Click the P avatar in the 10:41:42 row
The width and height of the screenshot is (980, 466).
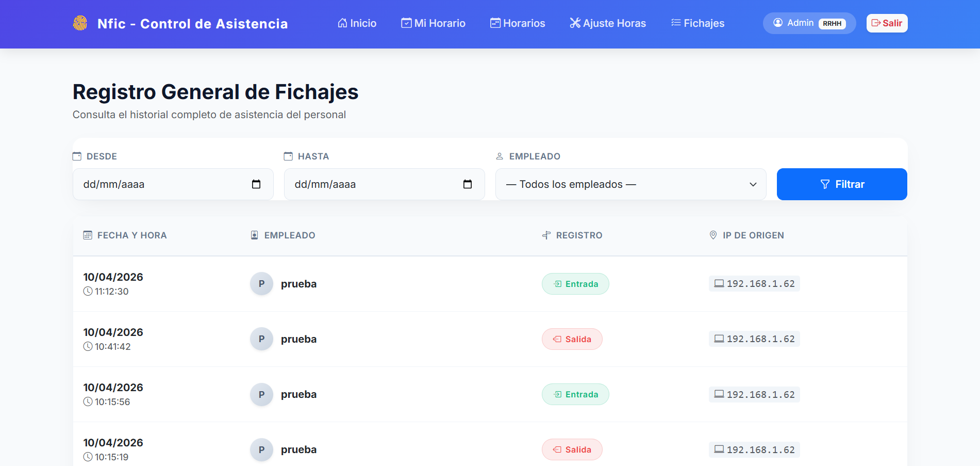coord(261,339)
